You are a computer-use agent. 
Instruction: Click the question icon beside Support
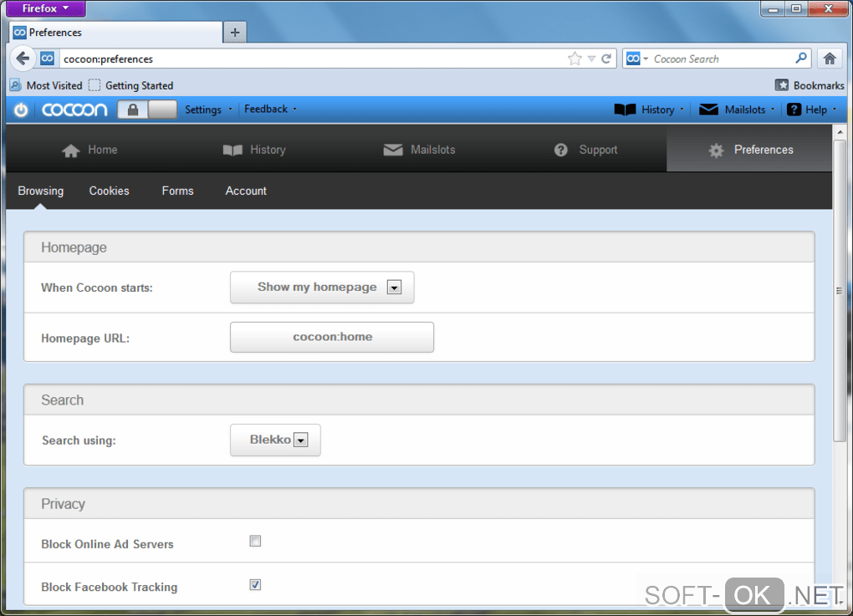tap(561, 150)
